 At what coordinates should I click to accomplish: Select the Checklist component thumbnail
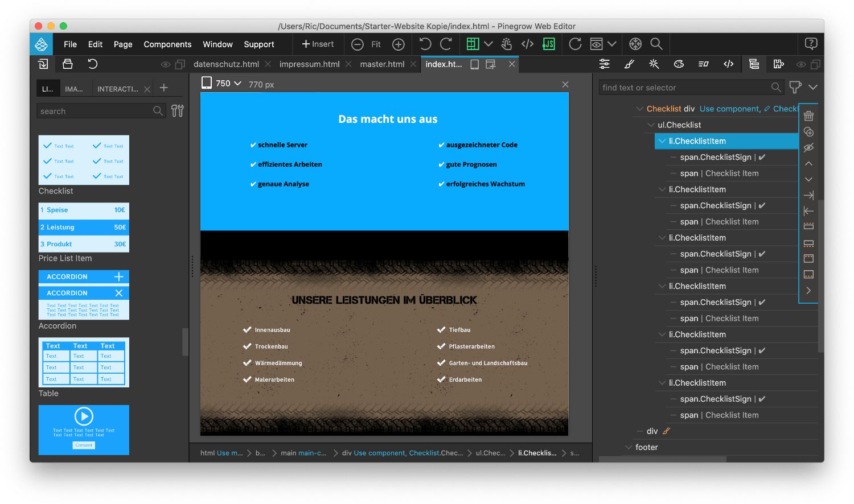pyautogui.click(x=84, y=160)
